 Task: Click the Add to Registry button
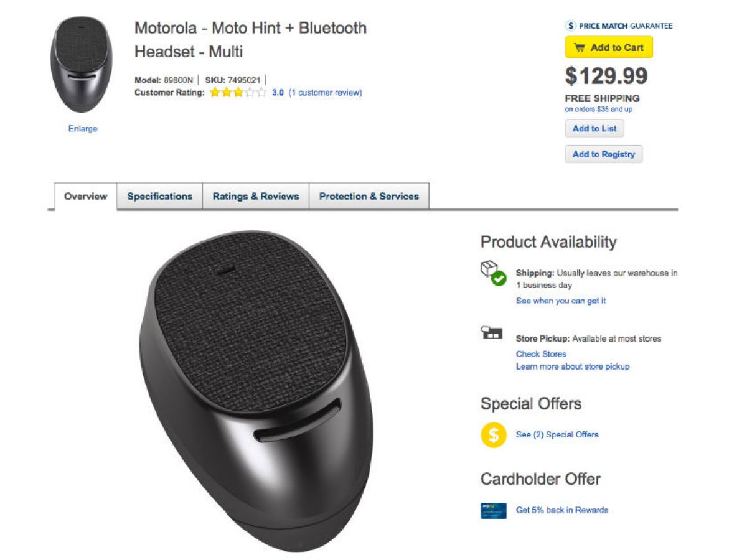pyautogui.click(x=604, y=154)
